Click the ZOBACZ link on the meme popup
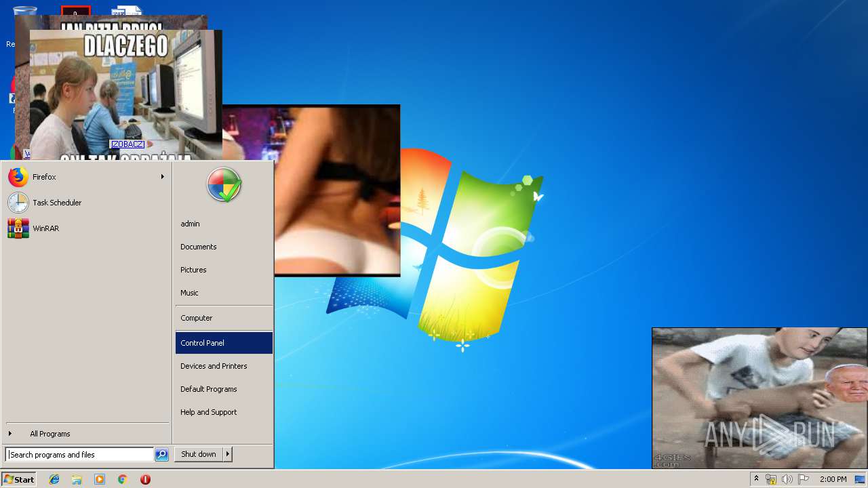The width and height of the screenshot is (868, 488). click(x=127, y=144)
